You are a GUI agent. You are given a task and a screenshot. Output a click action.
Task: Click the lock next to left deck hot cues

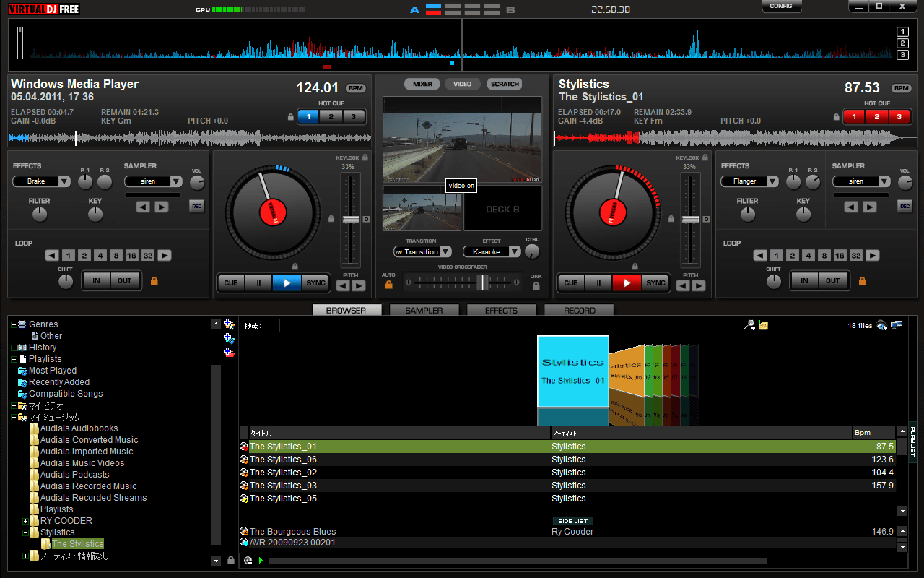pyautogui.click(x=291, y=116)
